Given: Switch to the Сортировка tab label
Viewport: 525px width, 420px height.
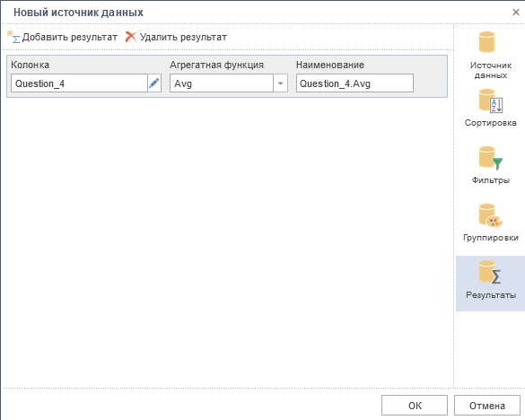Looking at the screenshot, I should click(x=491, y=123).
